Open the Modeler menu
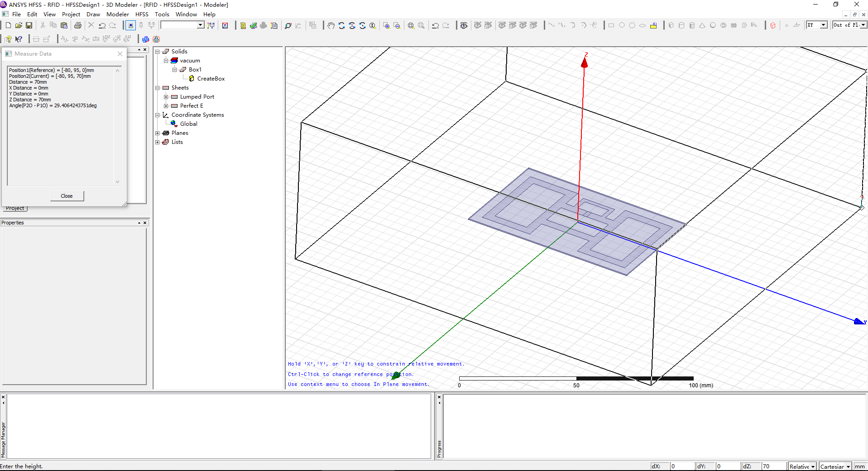 (x=117, y=14)
